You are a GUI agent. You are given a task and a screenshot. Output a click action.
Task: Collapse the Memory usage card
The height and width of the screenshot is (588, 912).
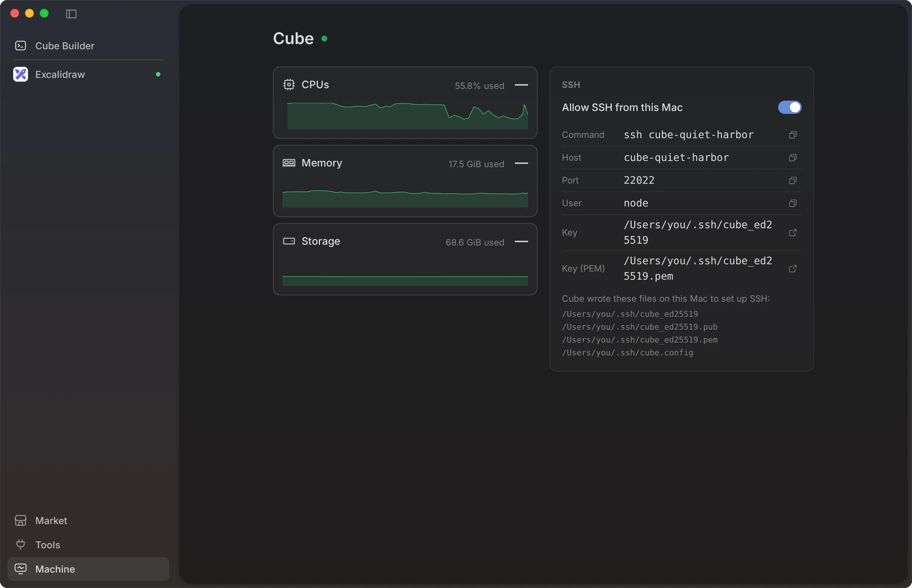point(521,163)
